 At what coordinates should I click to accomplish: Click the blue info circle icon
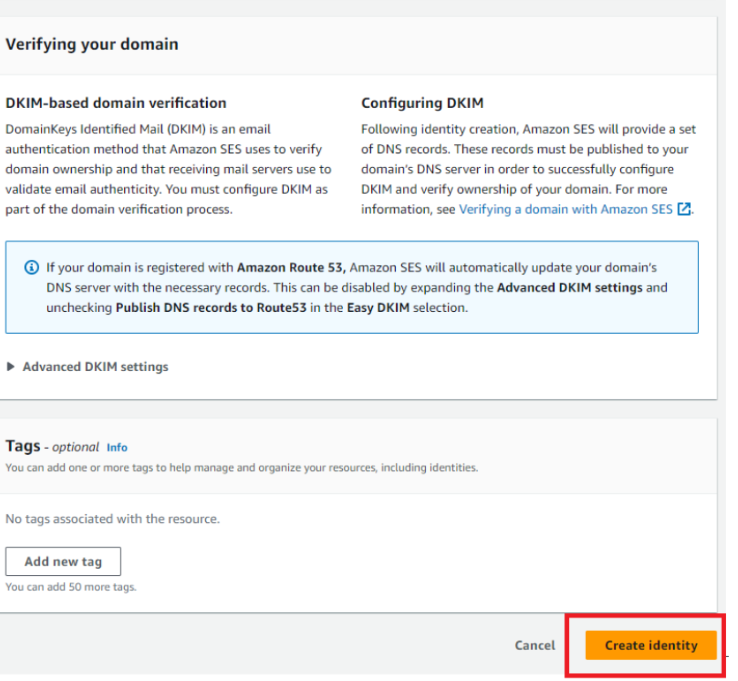(31, 267)
